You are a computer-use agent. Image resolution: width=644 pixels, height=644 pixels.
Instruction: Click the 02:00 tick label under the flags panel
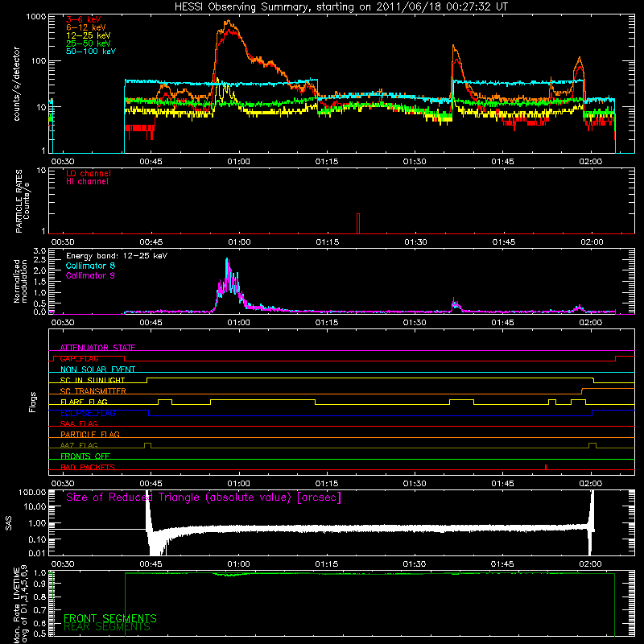pos(591,484)
